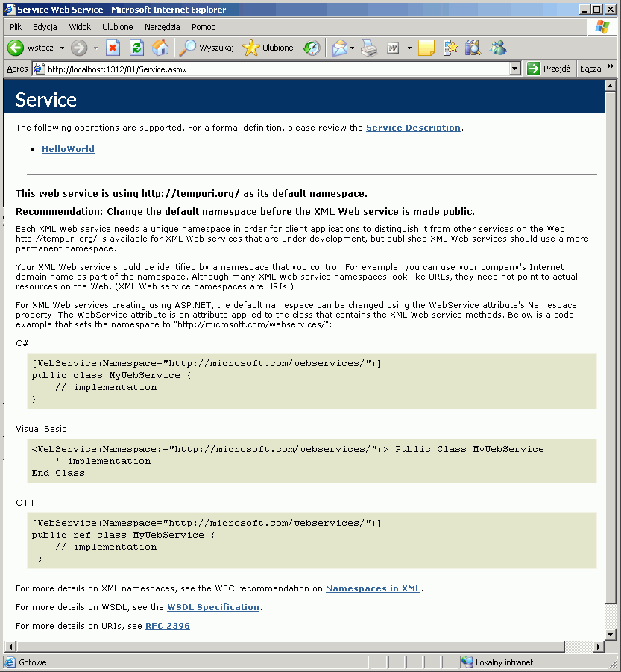Open the Narzędzia menu
The width and height of the screenshot is (621, 672).
click(162, 27)
